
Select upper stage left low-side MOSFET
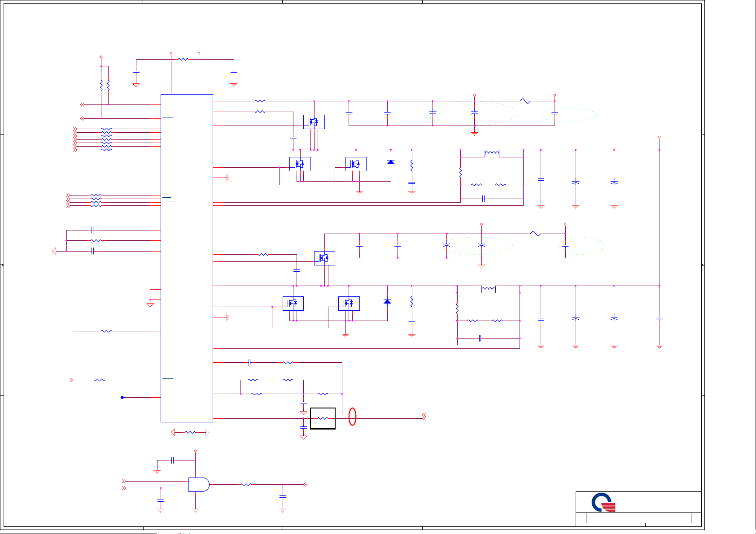click(x=300, y=164)
